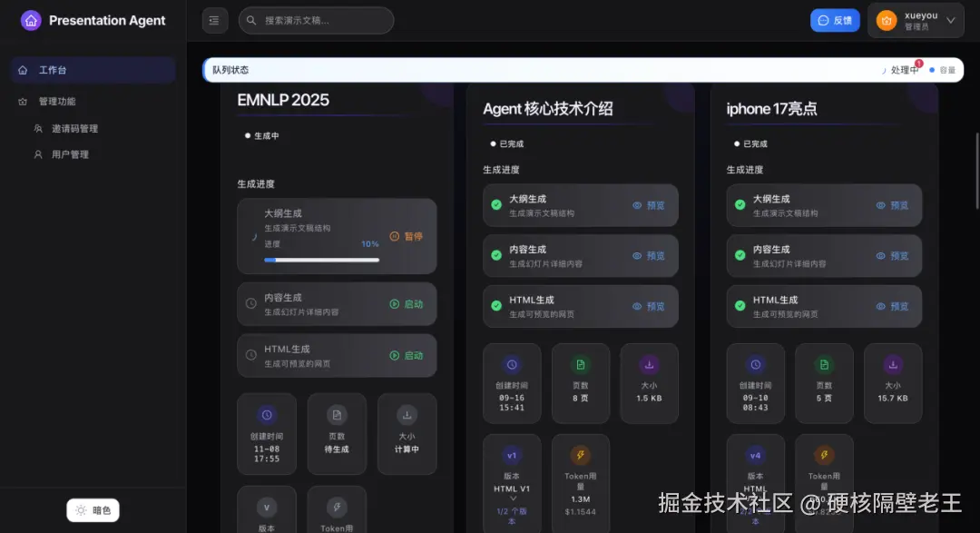Click green check of Agent card 大纲生成

coord(496,204)
